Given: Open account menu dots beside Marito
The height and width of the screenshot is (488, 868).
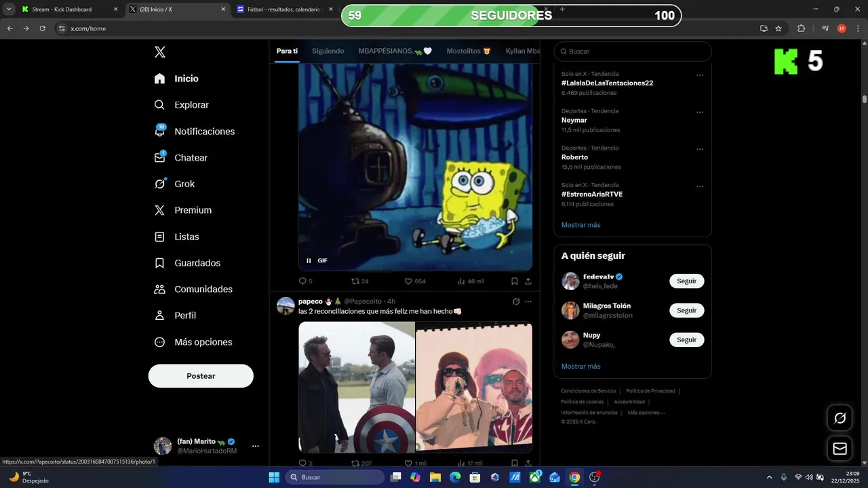Looking at the screenshot, I should tap(256, 446).
